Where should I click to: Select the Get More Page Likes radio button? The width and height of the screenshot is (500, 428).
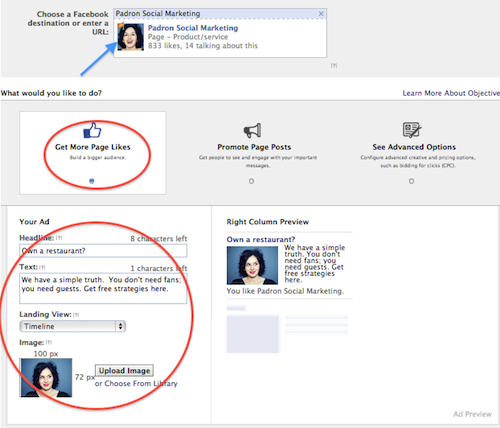click(x=92, y=181)
